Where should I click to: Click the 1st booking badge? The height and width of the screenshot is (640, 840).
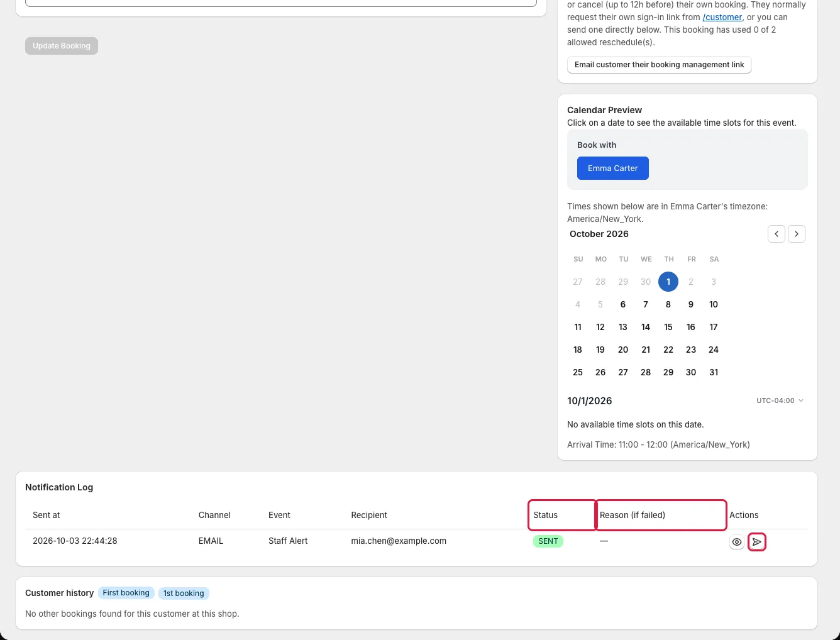tap(184, 593)
